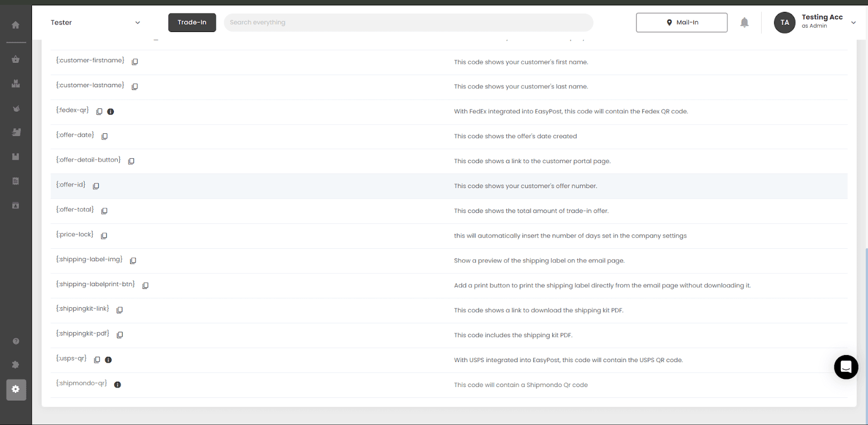868x425 pixels.
Task: Copy the {:shipping-labelprint-btn} code
Action: (145, 286)
